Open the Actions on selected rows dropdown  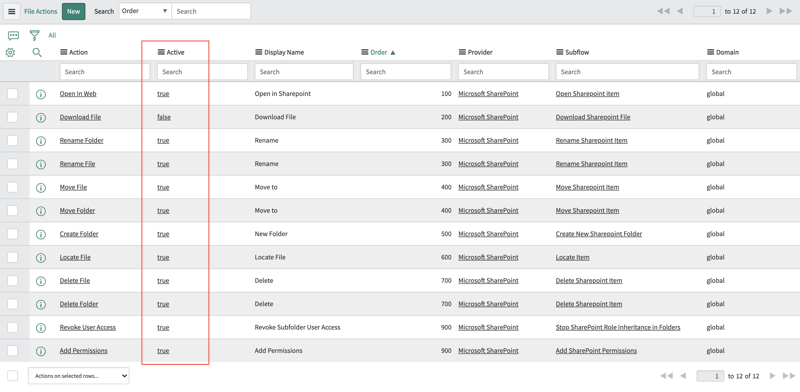pyautogui.click(x=79, y=376)
